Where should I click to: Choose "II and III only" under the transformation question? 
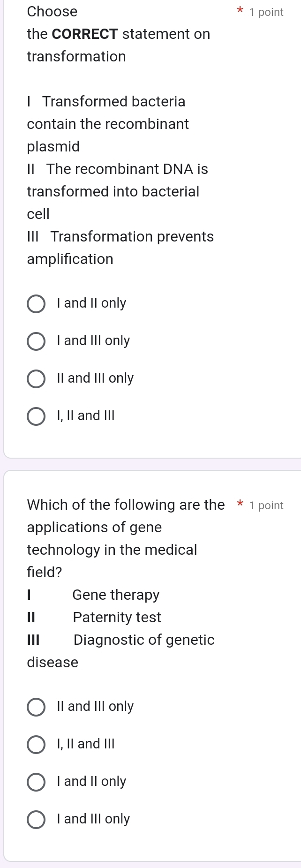click(x=36, y=379)
